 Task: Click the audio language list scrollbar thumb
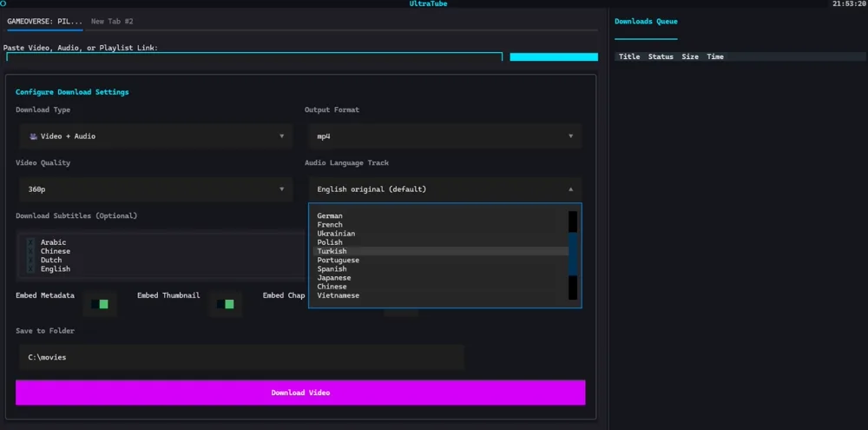573,254
